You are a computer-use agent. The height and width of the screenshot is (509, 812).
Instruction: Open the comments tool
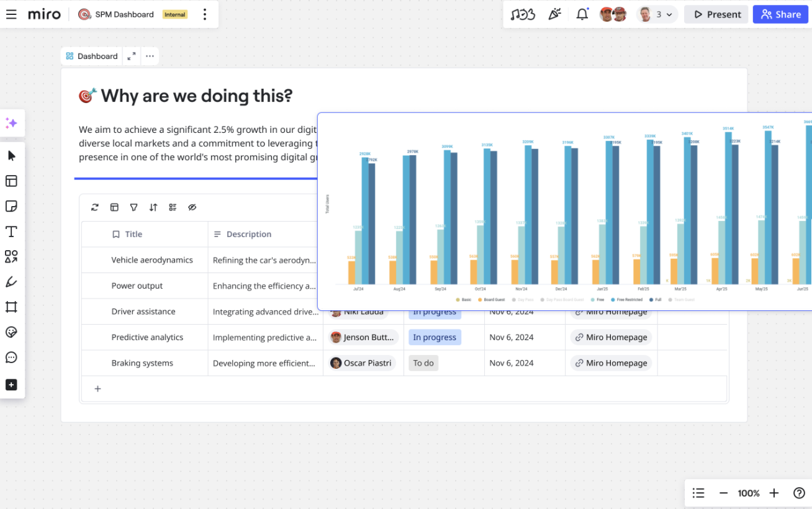point(11,358)
